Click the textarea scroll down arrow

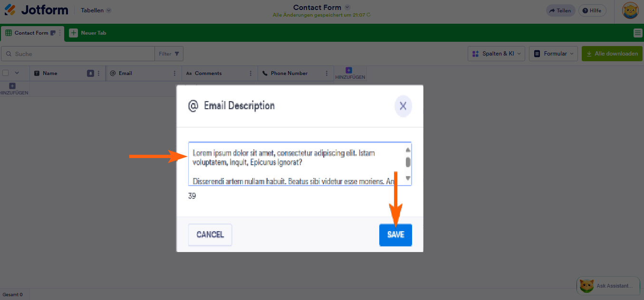point(408,178)
